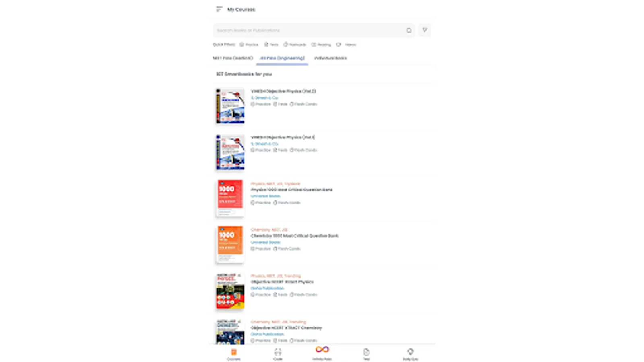Expand the Videos quick filter option
Image resolution: width=644 pixels, height=362 pixels.
(x=347, y=45)
